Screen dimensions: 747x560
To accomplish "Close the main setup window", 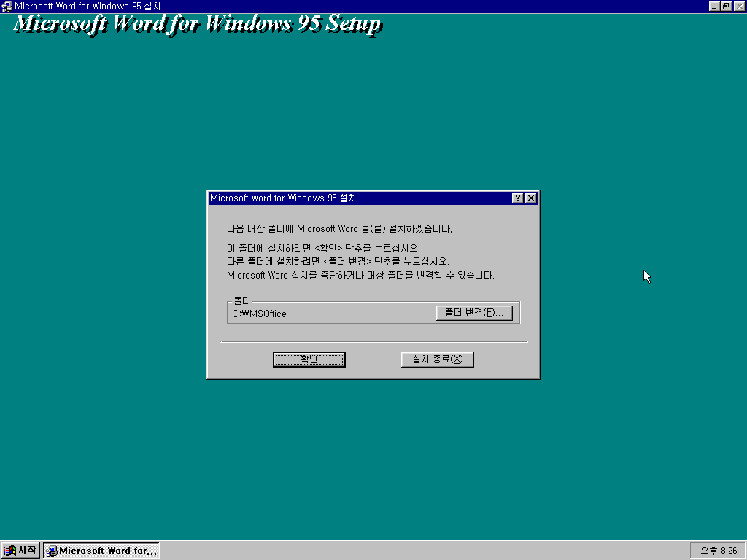I will 739,6.
